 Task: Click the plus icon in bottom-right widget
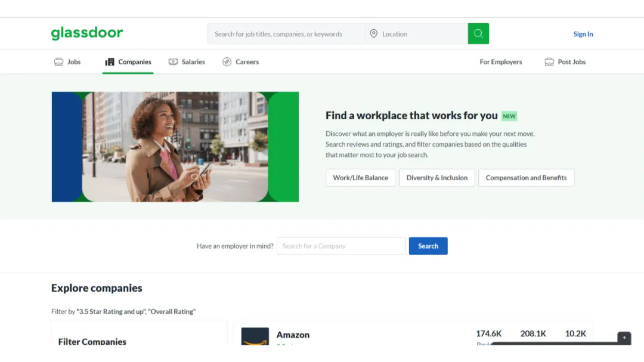click(624, 338)
